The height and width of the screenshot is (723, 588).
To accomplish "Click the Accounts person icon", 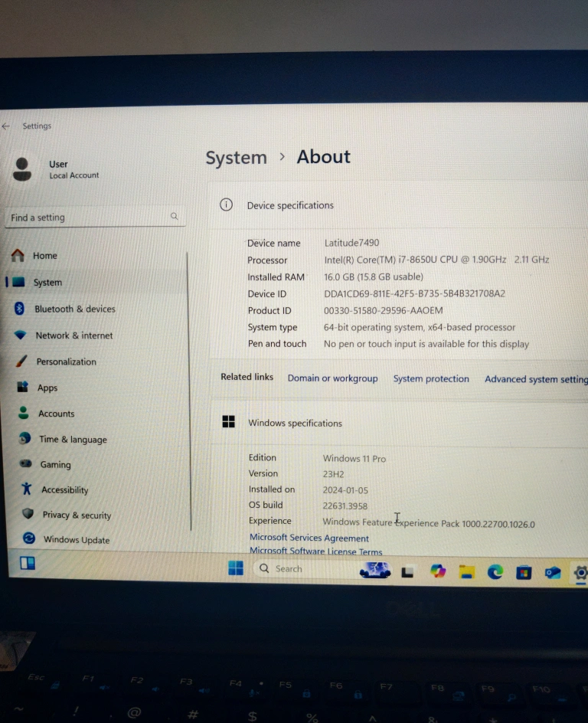I will pyautogui.click(x=24, y=412).
